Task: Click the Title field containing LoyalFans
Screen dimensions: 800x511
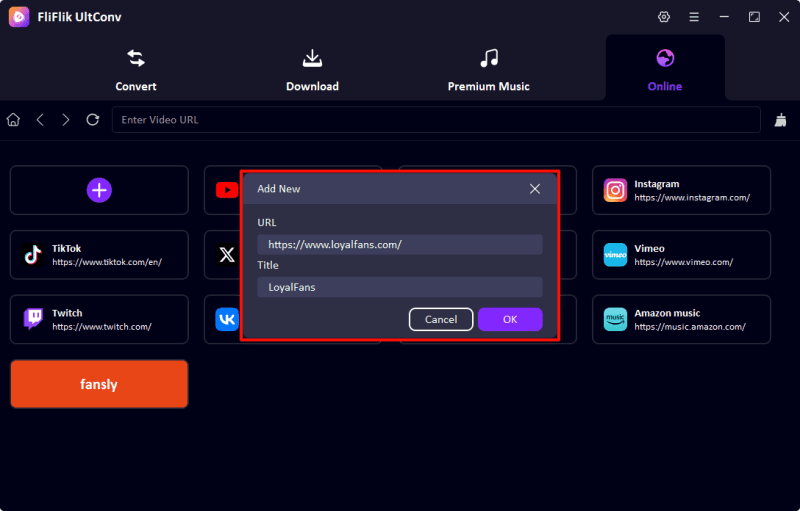Action: (x=399, y=287)
